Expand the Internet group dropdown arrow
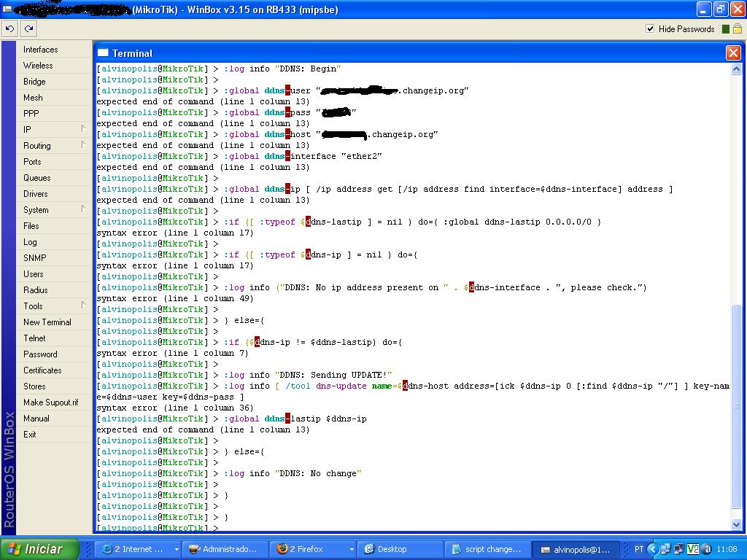747x560 pixels. coord(177,549)
